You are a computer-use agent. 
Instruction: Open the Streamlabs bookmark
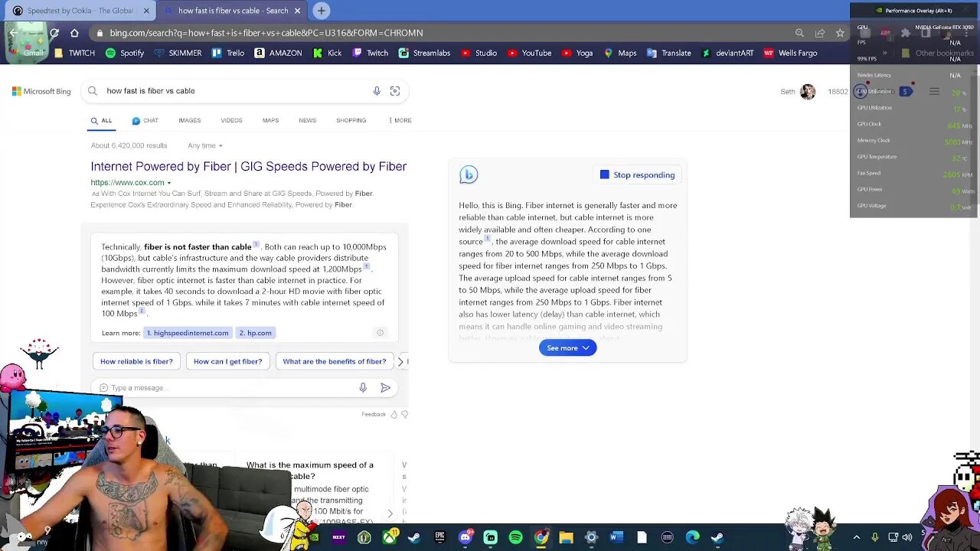[423, 54]
